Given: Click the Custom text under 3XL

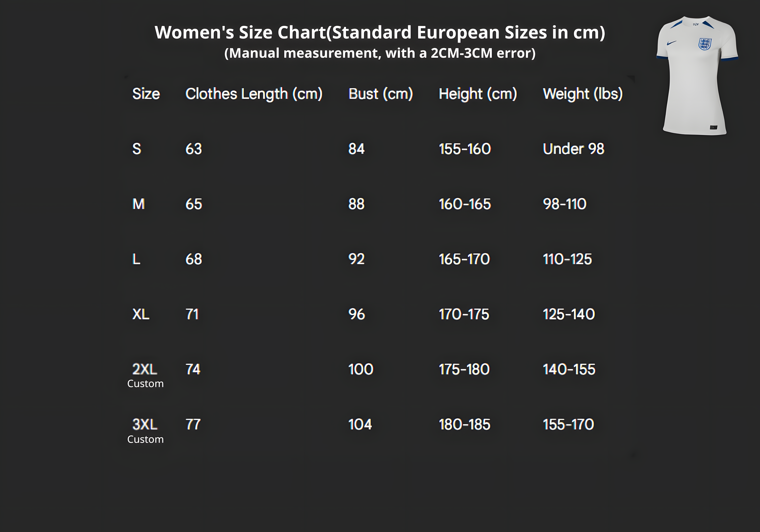Looking at the screenshot, I should (145, 439).
